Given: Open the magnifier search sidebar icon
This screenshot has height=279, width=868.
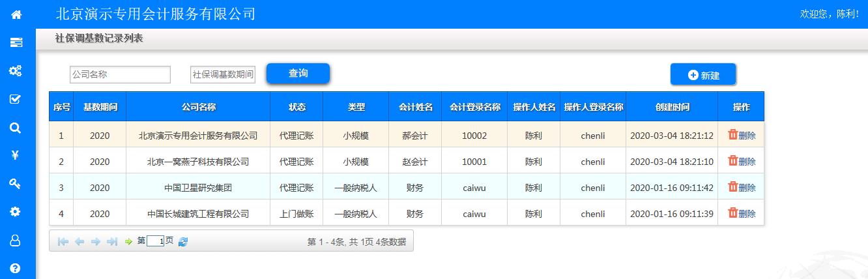Looking at the screenshot, I should (15, 127).
